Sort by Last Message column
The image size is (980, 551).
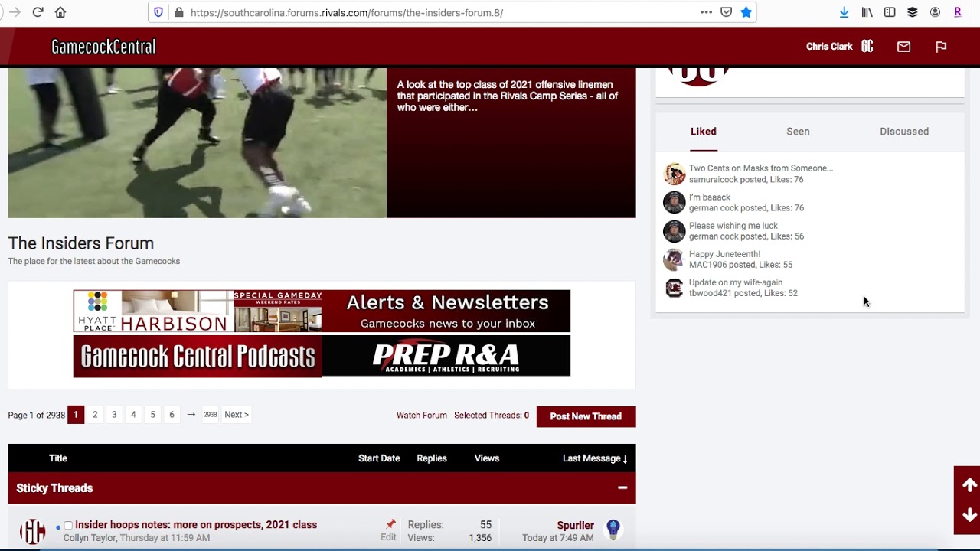[x=595, y=458]
